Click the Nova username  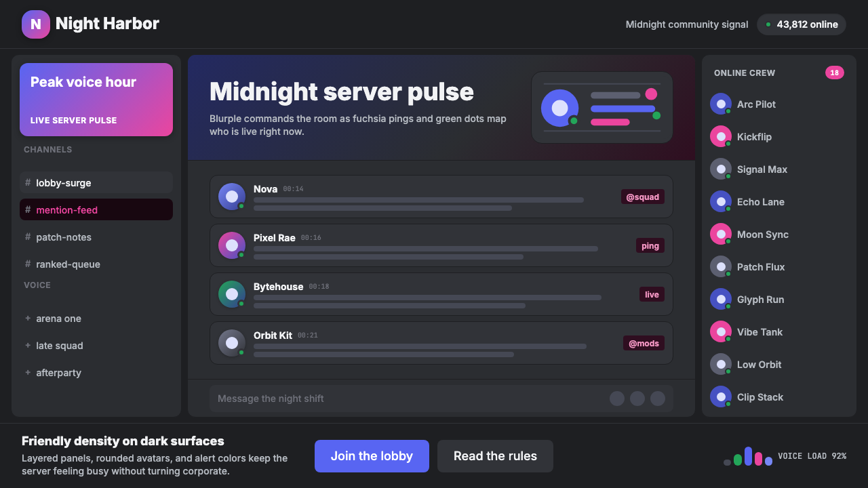pyautogui.click(x=265, y=189)
